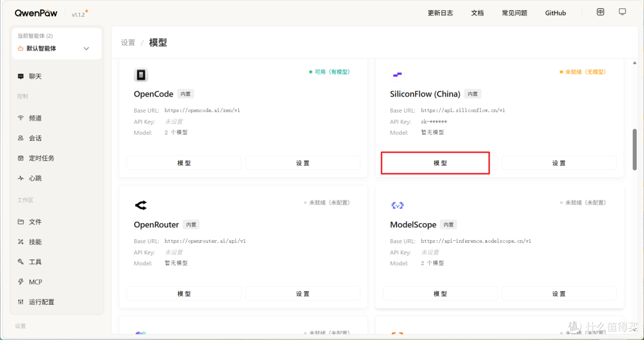This screenshot has width=644, height=340.
Task: Click the MCP lightning icon
Action: click(x=20, y=282)
